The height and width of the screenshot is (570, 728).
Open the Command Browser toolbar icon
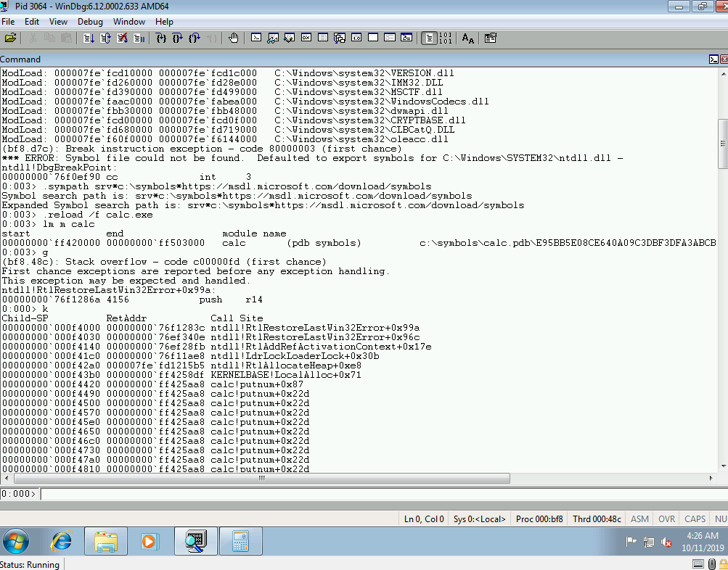(x=406, y=38)
